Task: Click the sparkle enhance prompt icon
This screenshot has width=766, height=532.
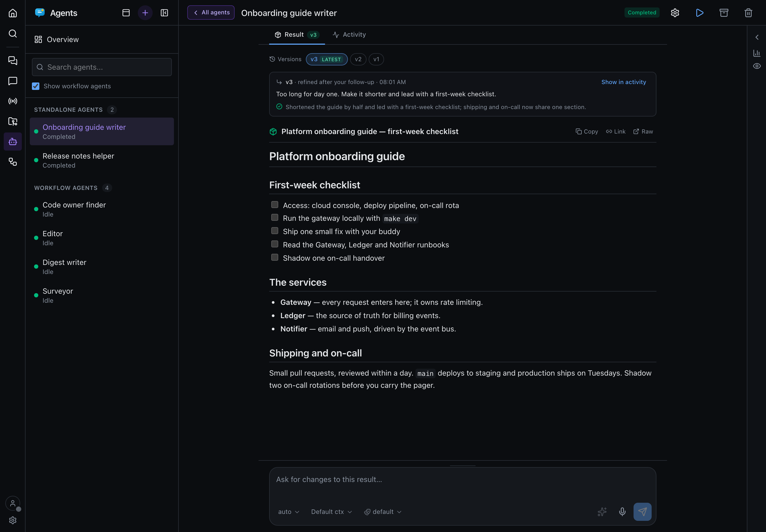Action: click(x=602, y=512)
